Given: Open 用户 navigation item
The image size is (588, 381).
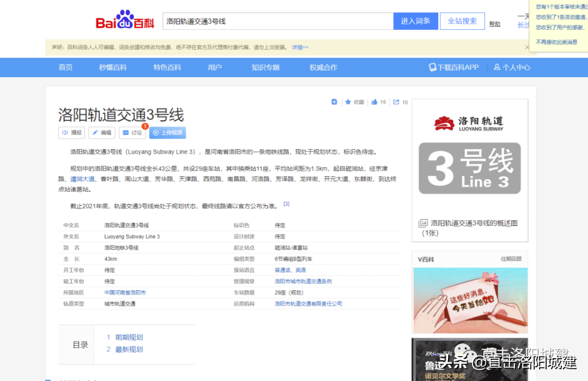Looking at the screenshot, I should point(215,67).
